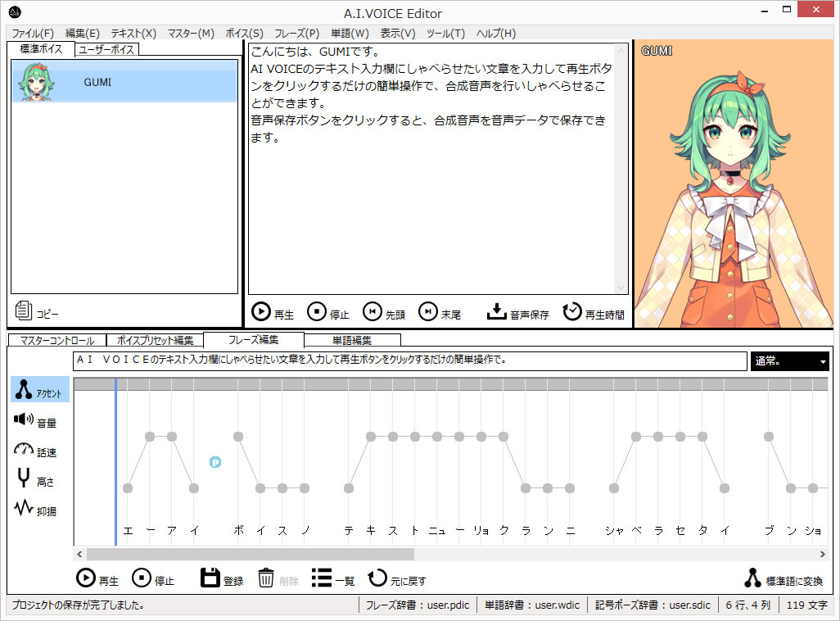Switch to the ボイスプリセット編集 tab
Viewport: 840px width, 621px height.
coord(155,340)
